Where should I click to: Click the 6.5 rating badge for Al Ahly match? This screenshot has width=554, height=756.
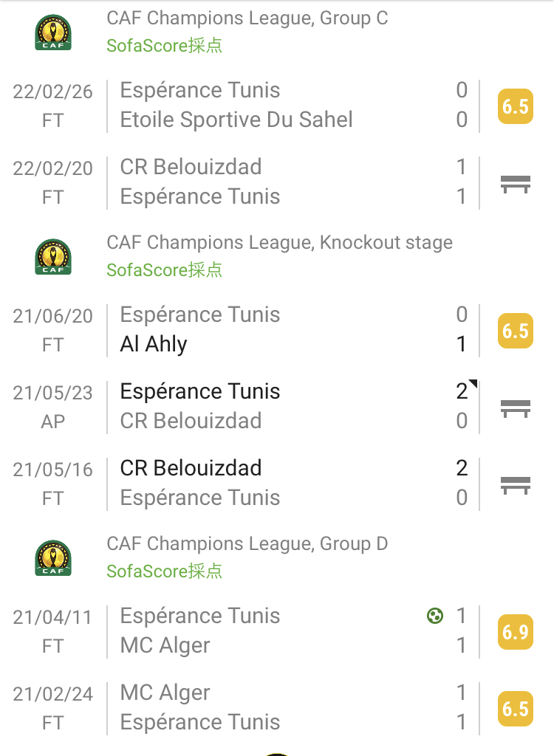click(x=516, y=331)
